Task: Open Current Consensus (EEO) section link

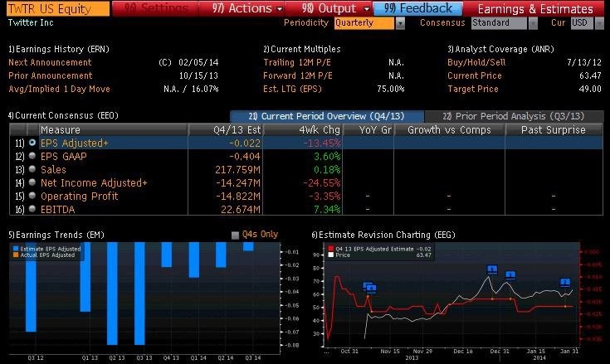Action: tap(63, 115)
